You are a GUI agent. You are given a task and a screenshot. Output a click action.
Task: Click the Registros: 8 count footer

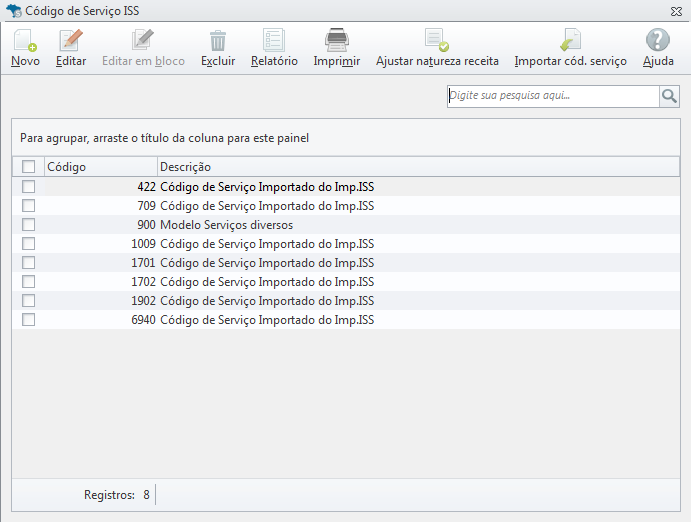click(117, 495)
